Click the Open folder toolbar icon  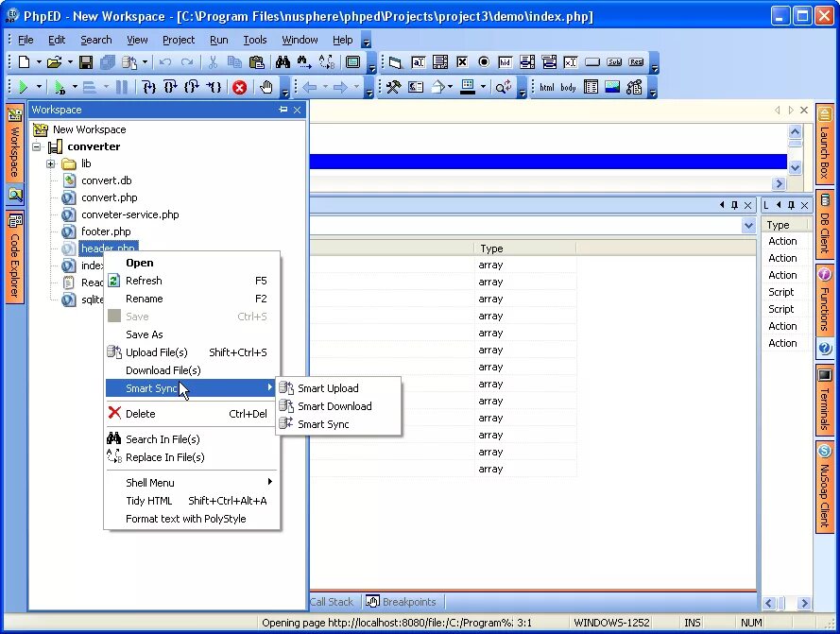(x=54, y=62)
